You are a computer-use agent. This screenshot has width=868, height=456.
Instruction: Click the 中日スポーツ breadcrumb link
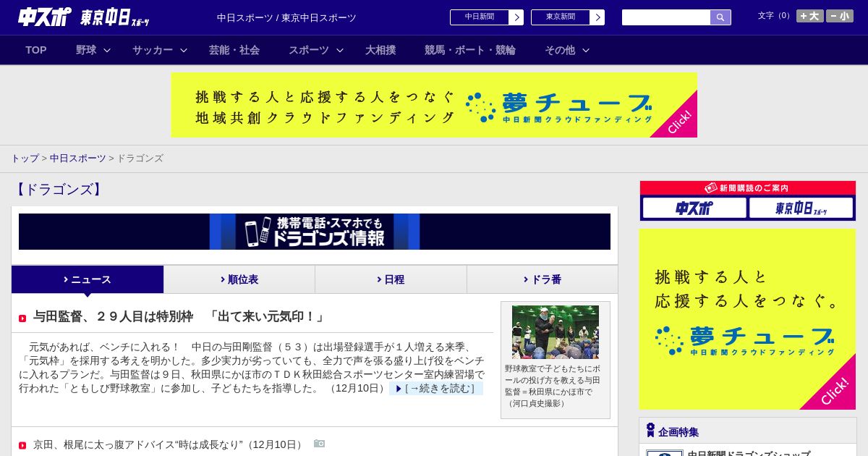(x=77, y=158)
